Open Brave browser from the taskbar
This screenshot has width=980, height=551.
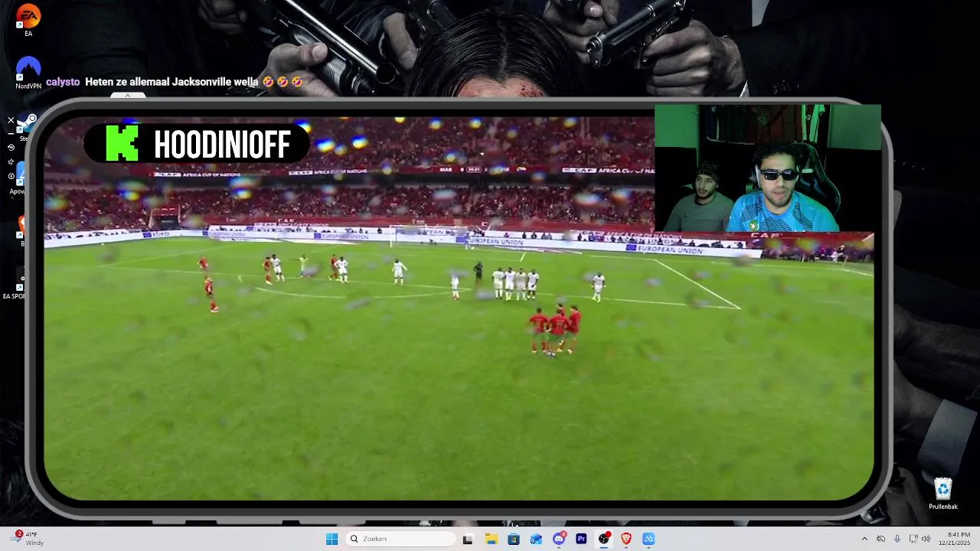click(626, 540)
